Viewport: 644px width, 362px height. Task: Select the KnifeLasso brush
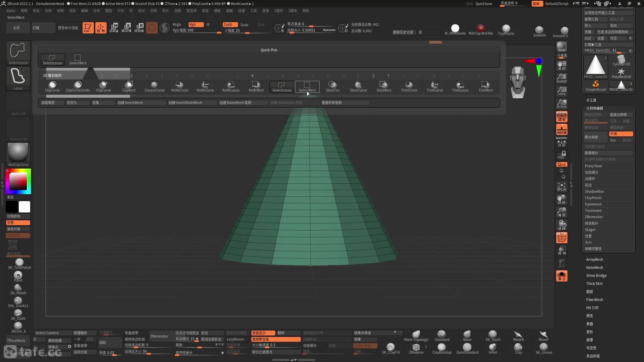coord(231,86)
